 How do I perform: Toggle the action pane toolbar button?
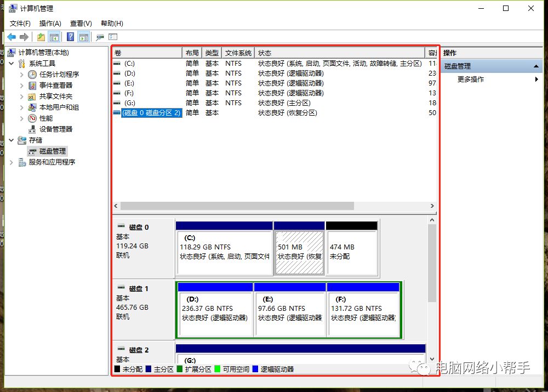click(x=83, y=37)
